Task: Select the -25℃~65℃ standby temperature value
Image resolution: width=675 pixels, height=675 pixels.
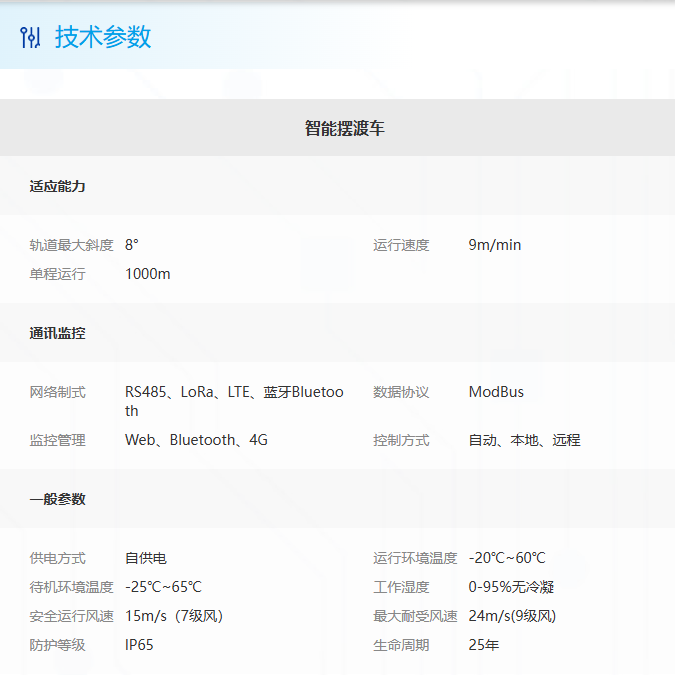Action: [163, 587]
